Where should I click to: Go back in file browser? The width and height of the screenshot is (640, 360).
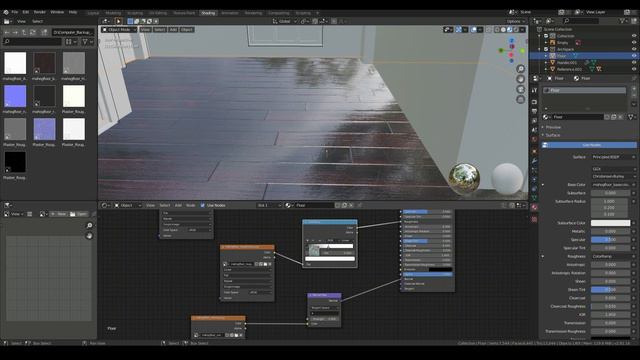[7, 32]
